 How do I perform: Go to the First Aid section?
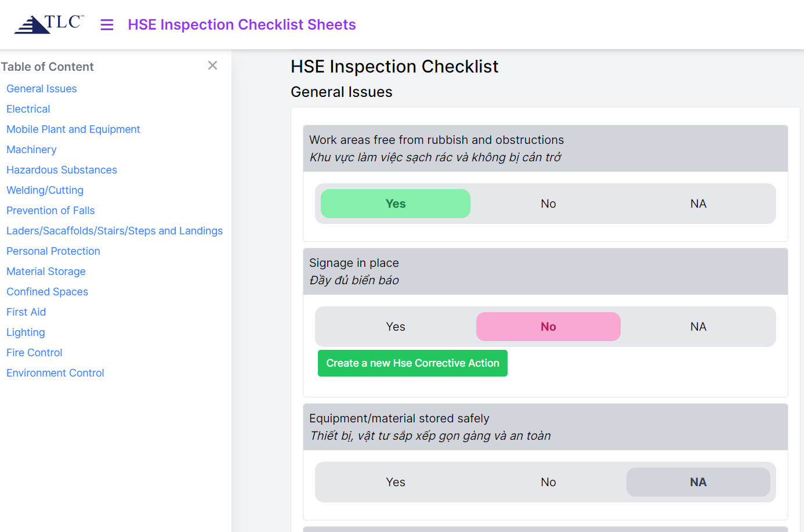click(26, 312)
